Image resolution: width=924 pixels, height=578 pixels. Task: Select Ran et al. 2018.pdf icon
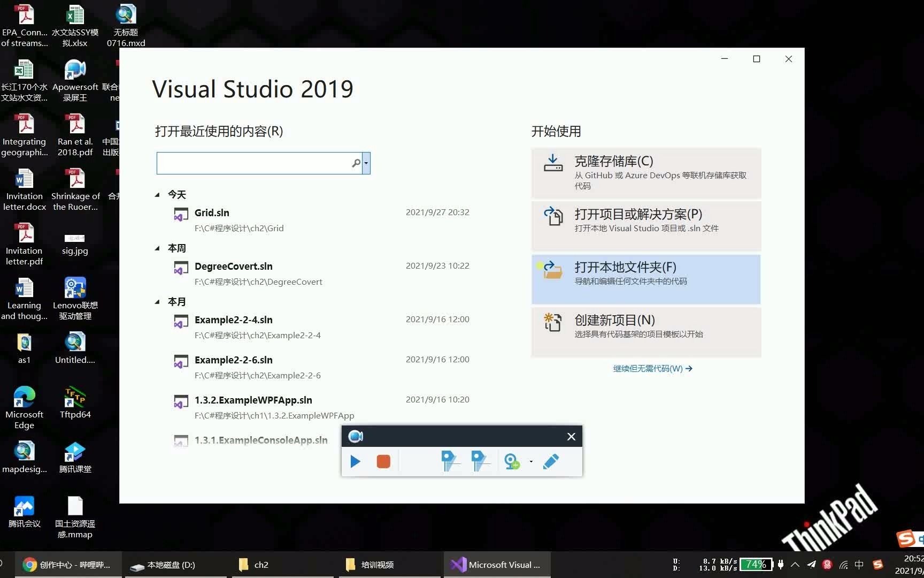coord(75,135)
